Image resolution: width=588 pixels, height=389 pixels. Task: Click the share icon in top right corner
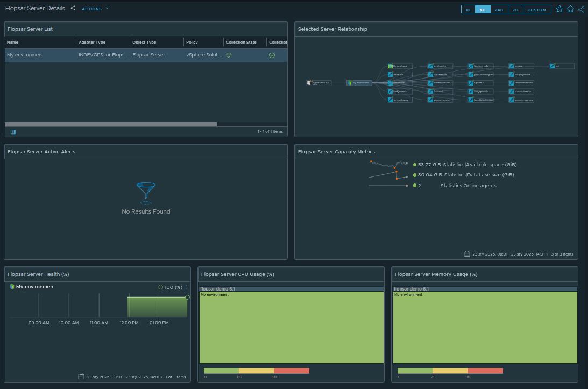(x=581, y=9)
